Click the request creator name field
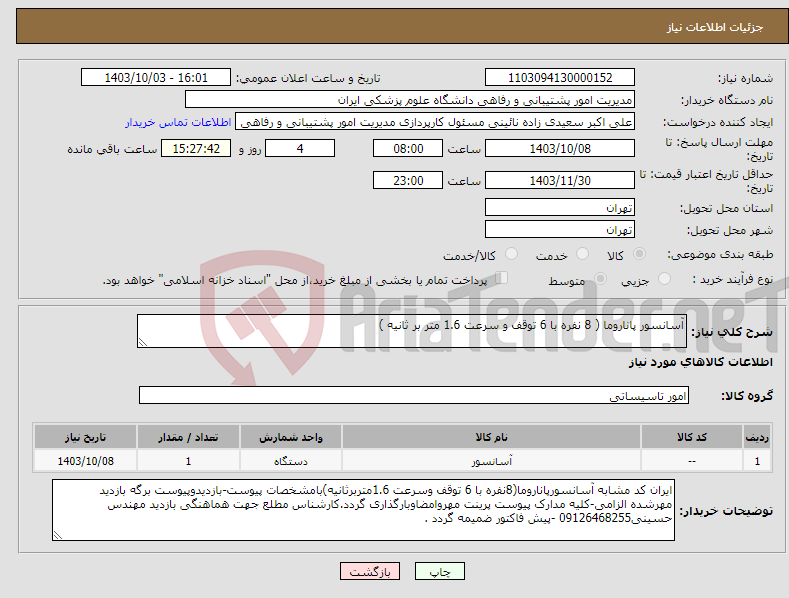789x598 pixels. [435, 122]
